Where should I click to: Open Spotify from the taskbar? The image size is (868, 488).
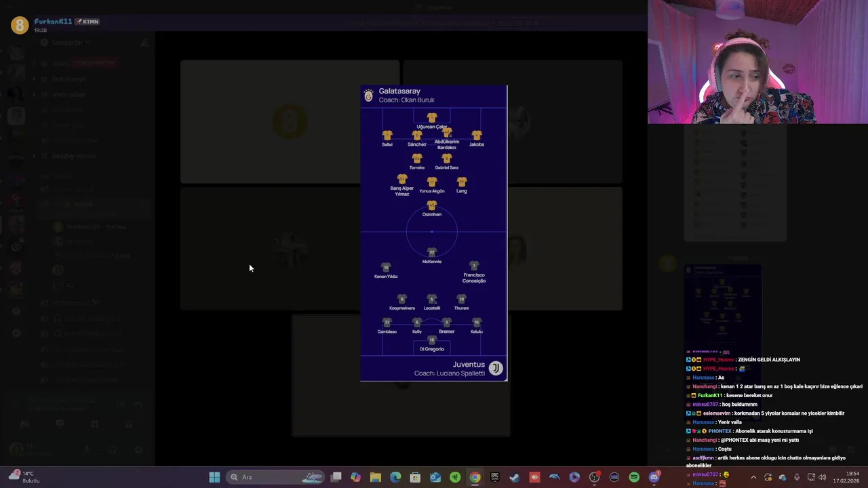tap(634, 477)
